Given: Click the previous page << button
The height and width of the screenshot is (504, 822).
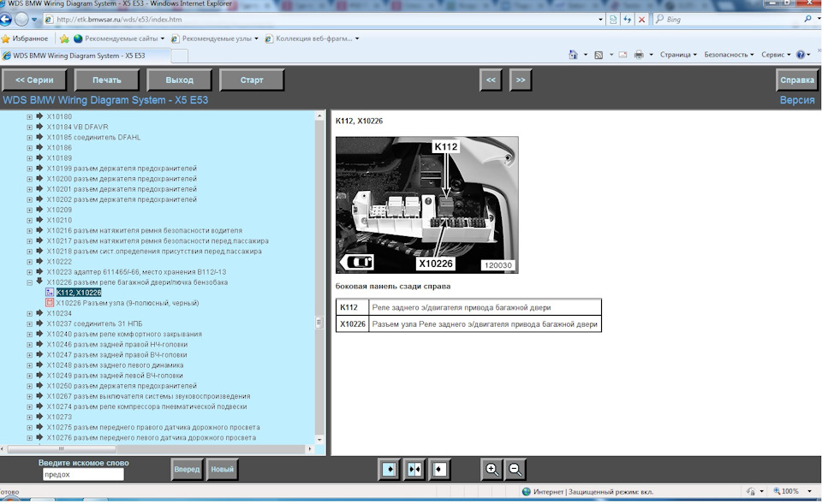Looking at the screenshot, I should [x=491, y=80].
